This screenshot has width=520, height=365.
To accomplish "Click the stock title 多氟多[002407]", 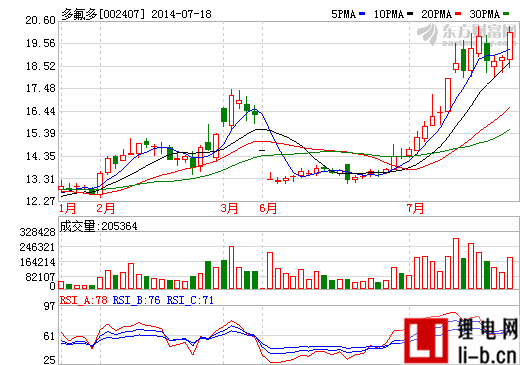I will [x=103, y=14].
